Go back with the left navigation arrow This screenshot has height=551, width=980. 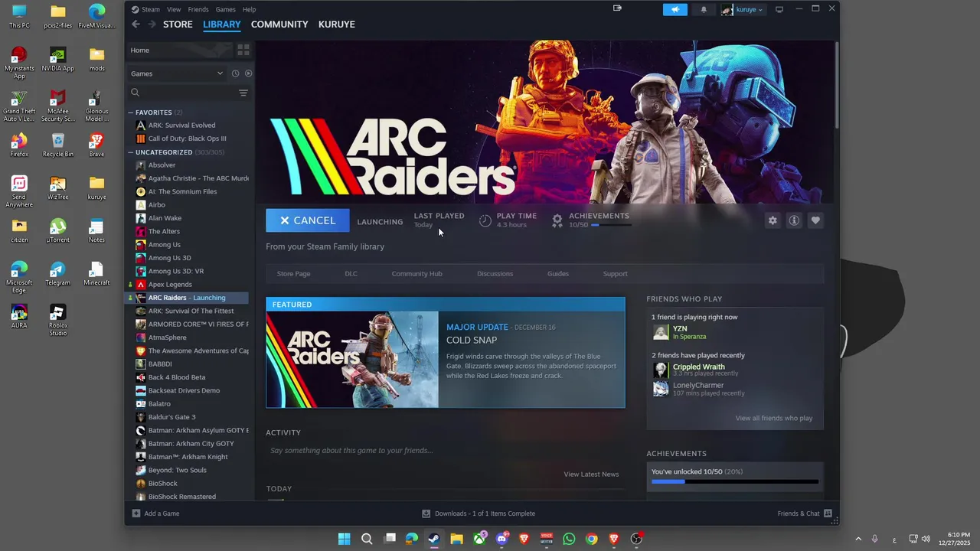click(136, 24)
